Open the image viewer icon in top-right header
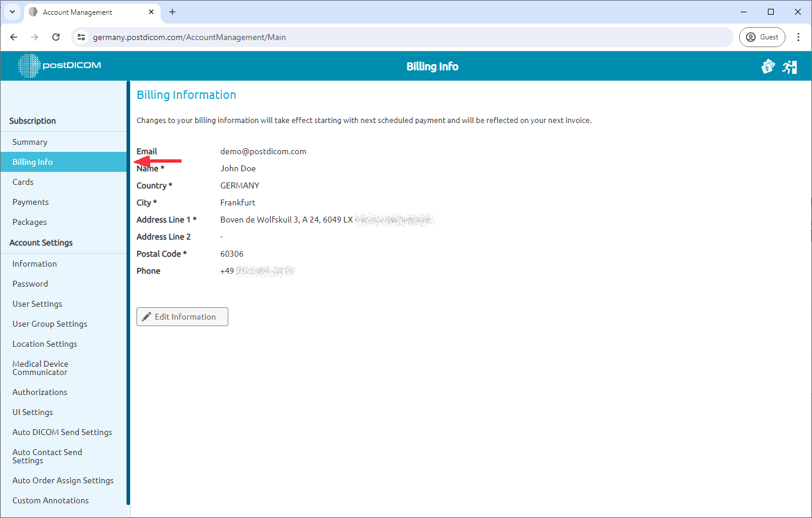 tap(768, 67)
